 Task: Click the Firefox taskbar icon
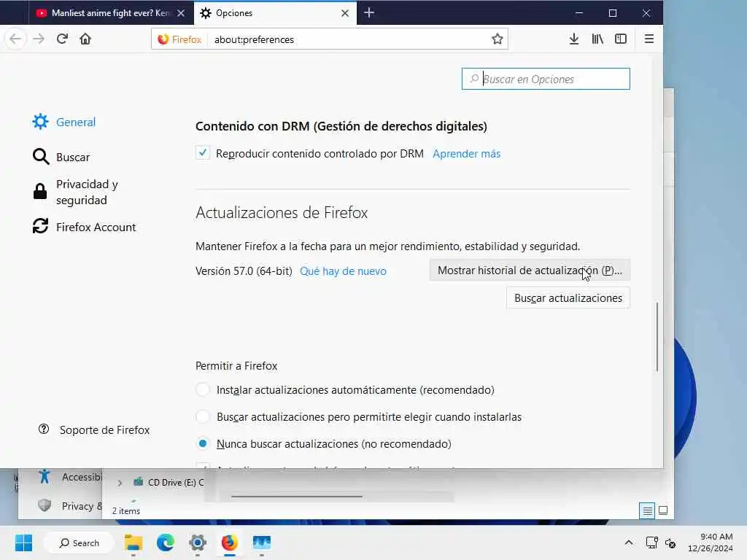[x=229, y=542]
